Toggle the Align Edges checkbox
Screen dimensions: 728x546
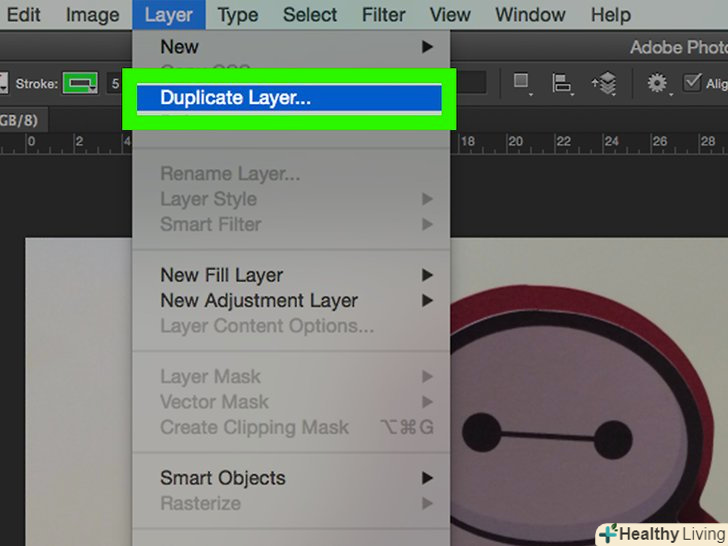click(x=692, y=83)
